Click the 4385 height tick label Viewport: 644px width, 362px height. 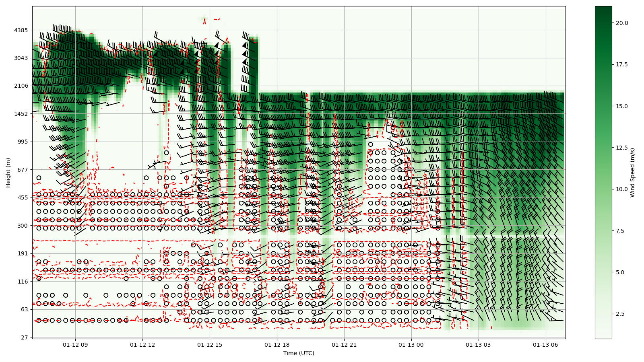coord(21,30)
